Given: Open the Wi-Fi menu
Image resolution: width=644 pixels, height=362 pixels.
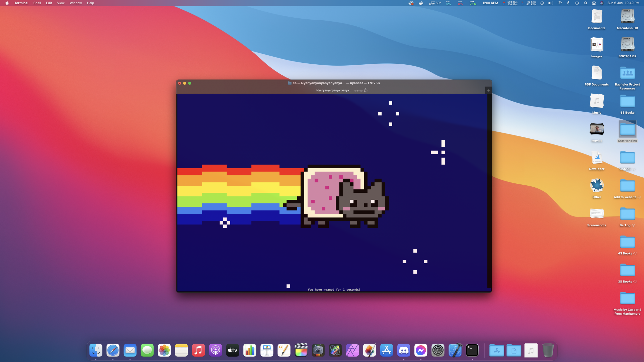Looking at the screenshot, I should tap(560, 3).
